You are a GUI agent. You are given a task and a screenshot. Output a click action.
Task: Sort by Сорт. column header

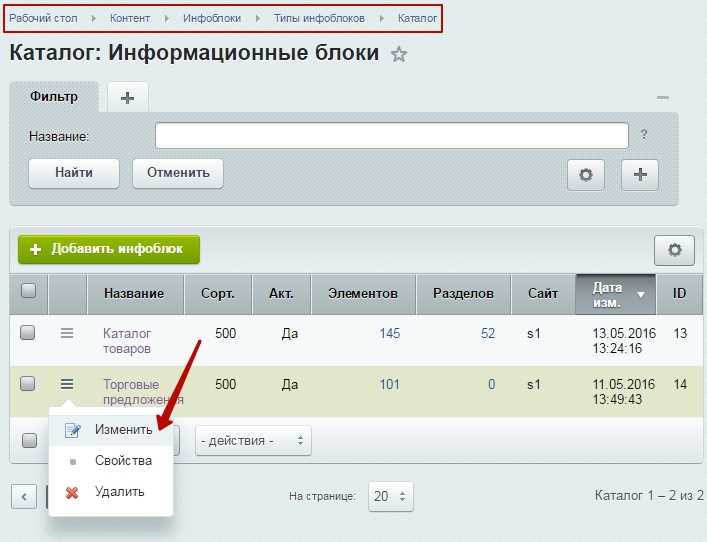[218, 294]
